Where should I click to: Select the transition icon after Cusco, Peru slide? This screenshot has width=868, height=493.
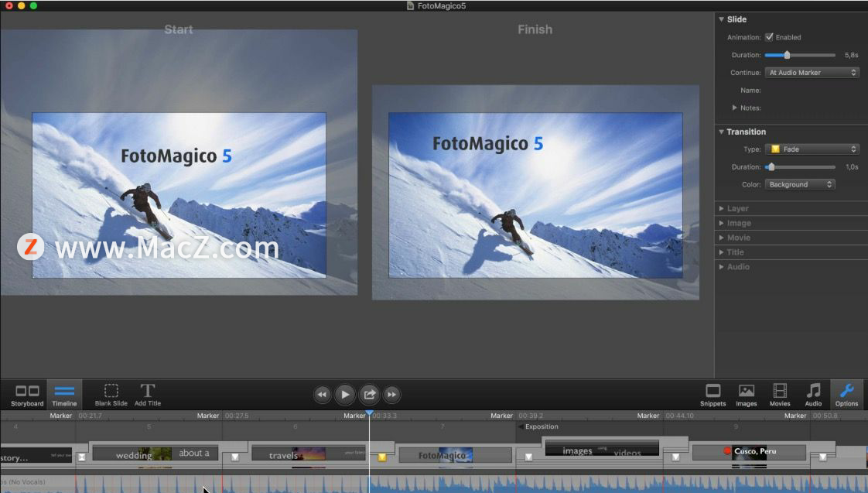(x=823, y=457)
